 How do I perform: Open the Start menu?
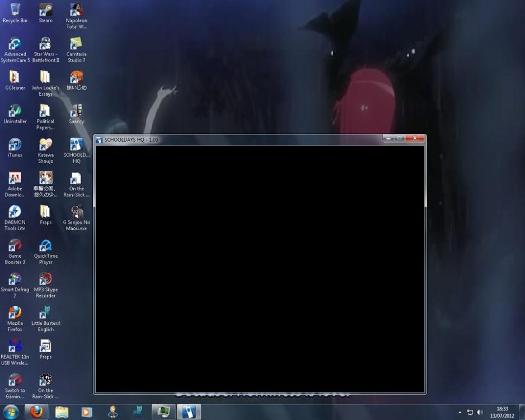(11, 412)
